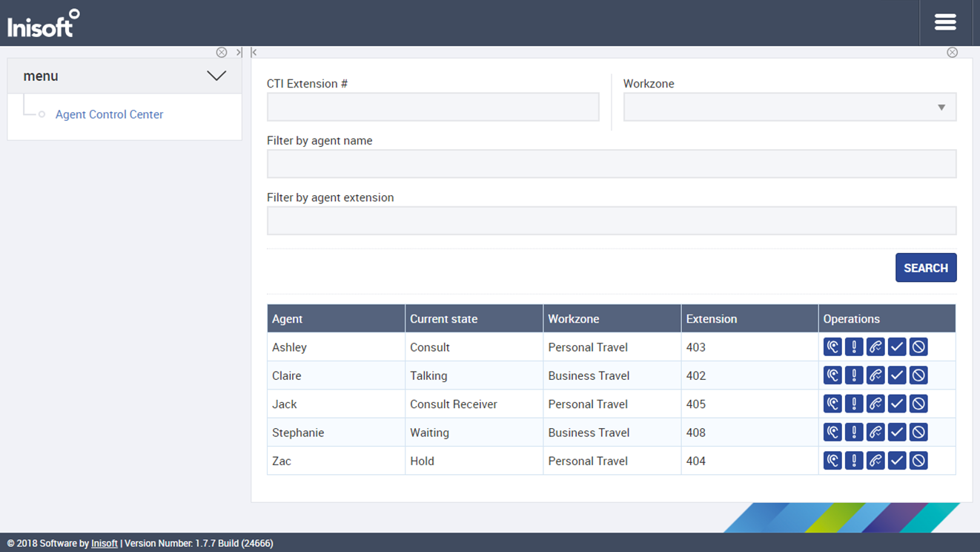Click the exclamation mark icon for Claire
The width and height of the screenshot is (980, 552).
854,375
